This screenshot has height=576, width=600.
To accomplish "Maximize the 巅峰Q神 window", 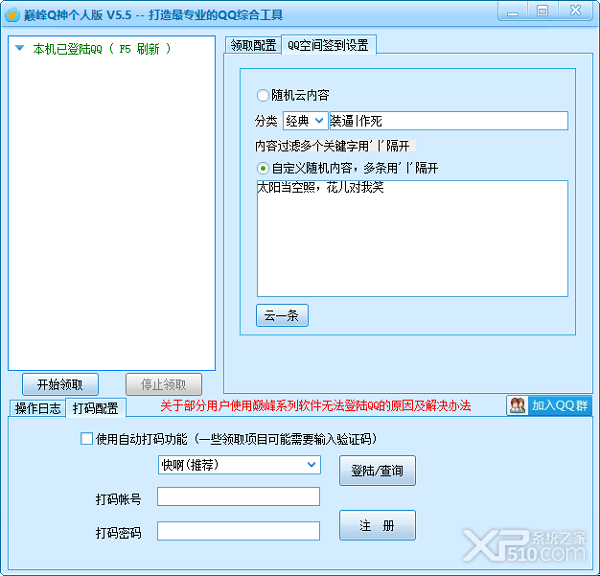I will 542,11.
